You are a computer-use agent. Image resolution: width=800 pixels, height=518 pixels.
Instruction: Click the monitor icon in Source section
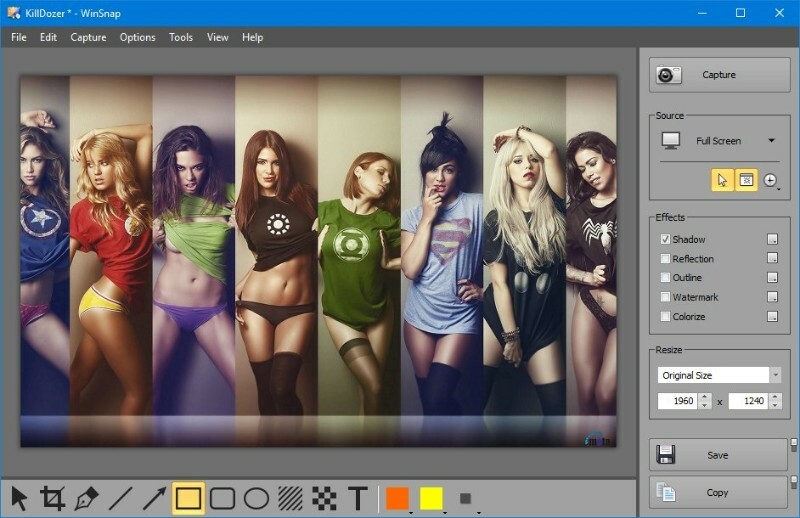tap(670, 140)
